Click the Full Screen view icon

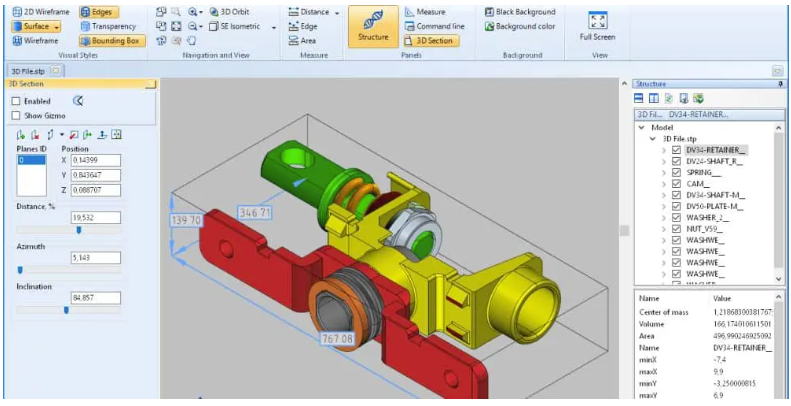(598, 26)
